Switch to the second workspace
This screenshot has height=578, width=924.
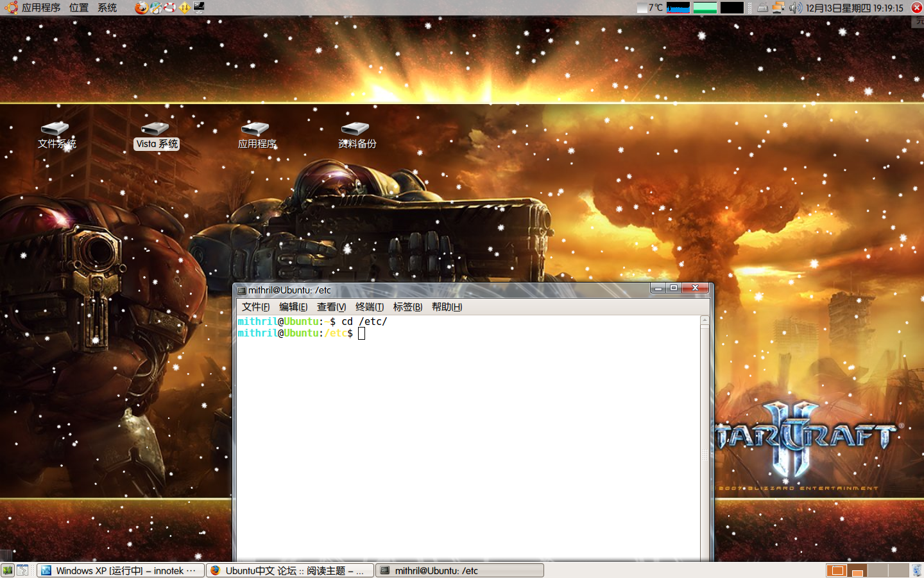click(857, 570)
